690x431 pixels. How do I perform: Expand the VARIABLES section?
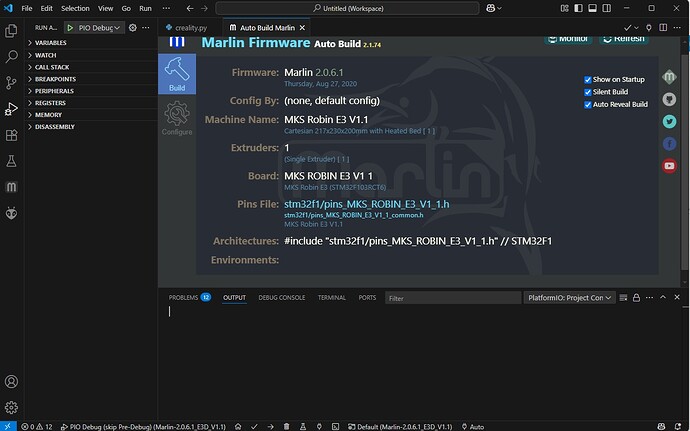coord(92,43)
